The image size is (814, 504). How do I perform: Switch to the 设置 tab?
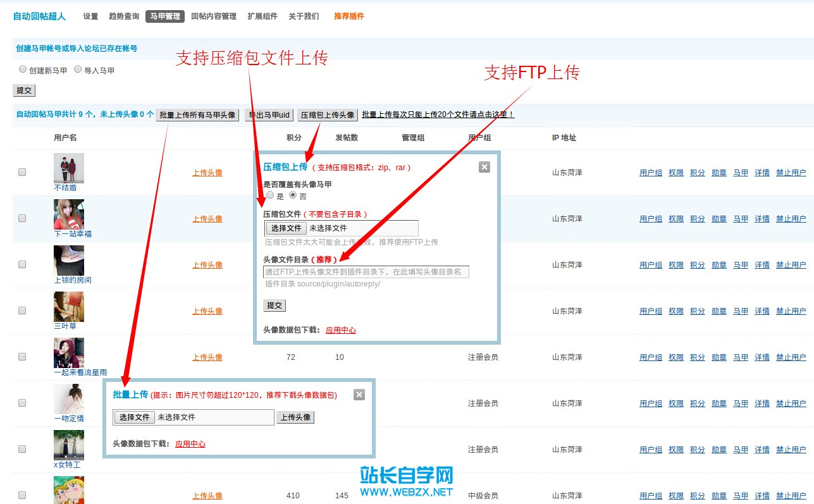(90, 17)
